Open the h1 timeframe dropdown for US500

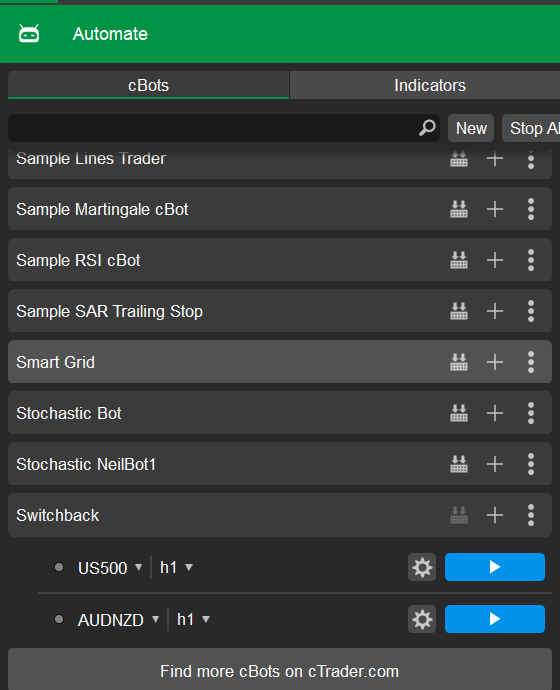176,568
